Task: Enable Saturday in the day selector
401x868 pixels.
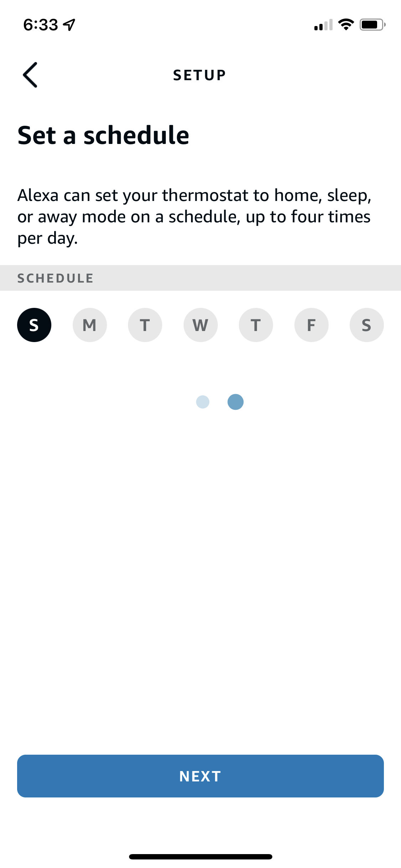Action: [366, 325]
